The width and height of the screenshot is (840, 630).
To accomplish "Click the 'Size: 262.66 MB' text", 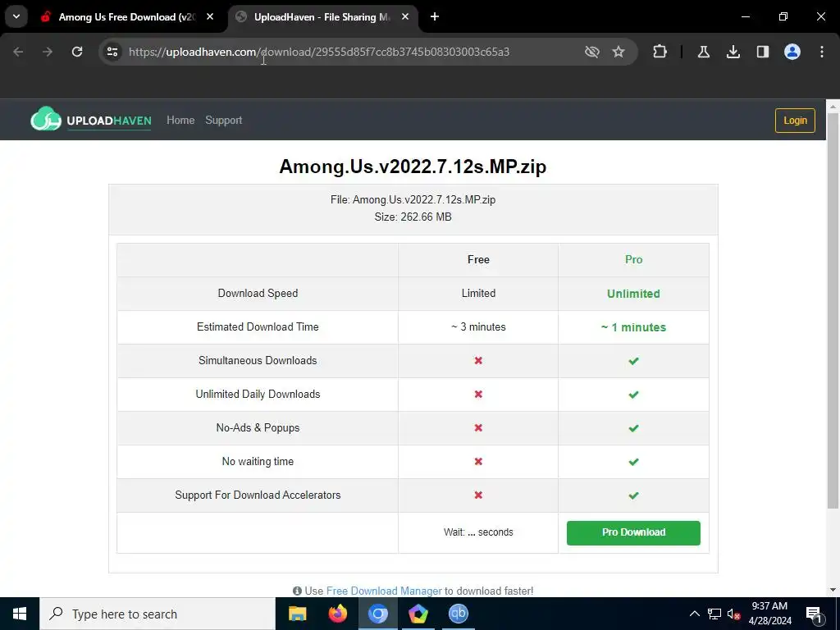I will (x=413, y=217).
